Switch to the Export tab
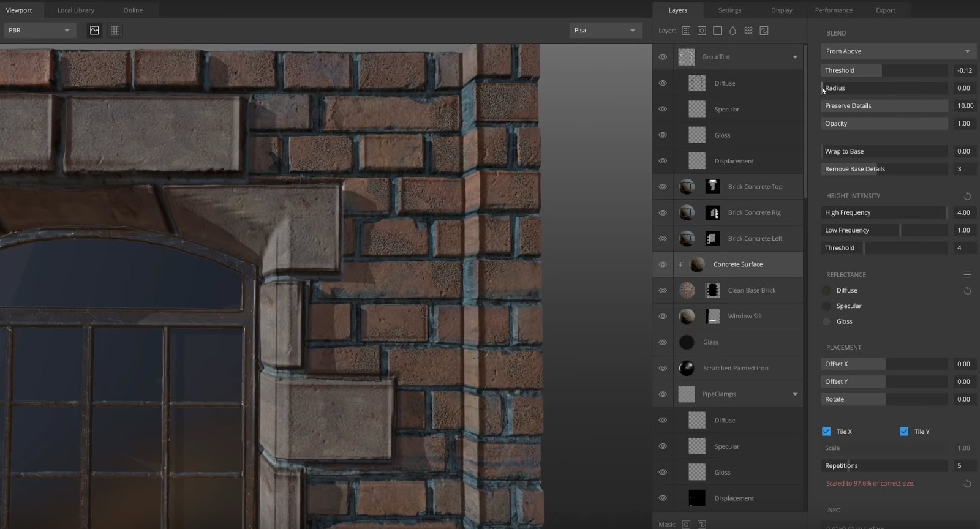980x529 pixels. [885, 10]
